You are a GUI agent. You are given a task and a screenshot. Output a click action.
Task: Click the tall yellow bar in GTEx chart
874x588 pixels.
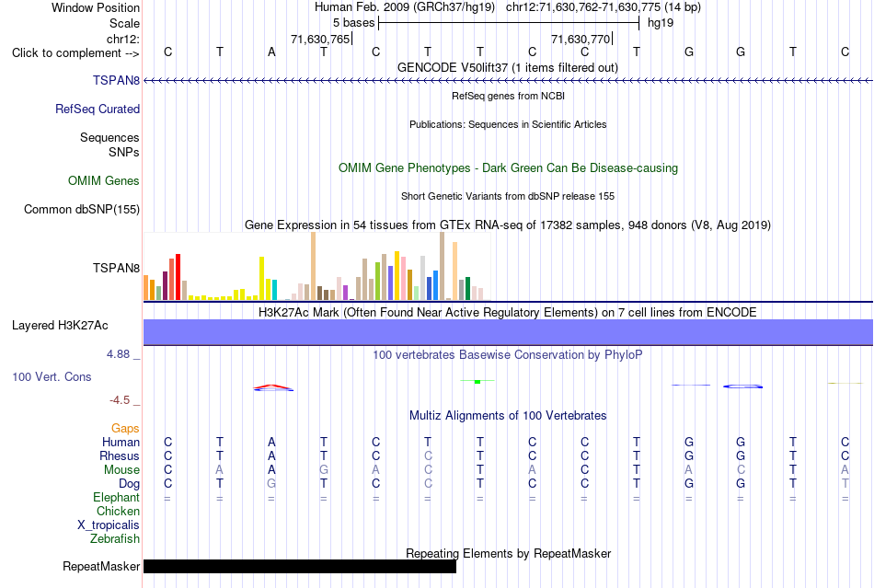point(261,278)
